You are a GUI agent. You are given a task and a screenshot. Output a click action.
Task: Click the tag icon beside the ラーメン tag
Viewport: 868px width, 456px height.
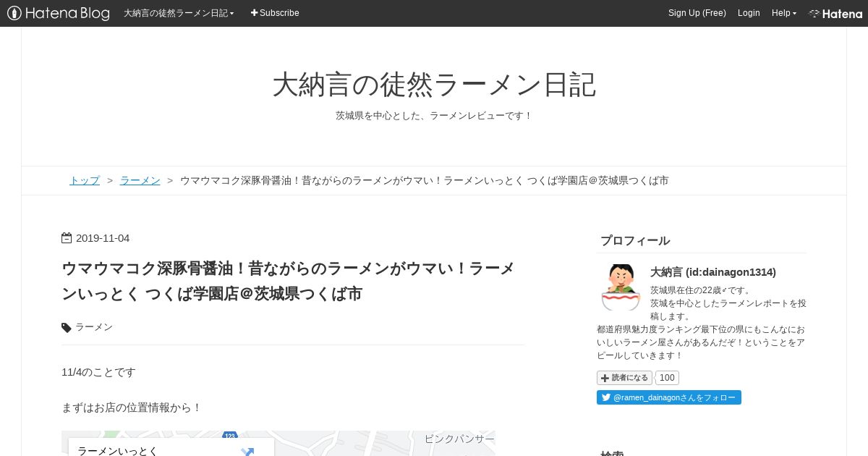tap(67, 328)
